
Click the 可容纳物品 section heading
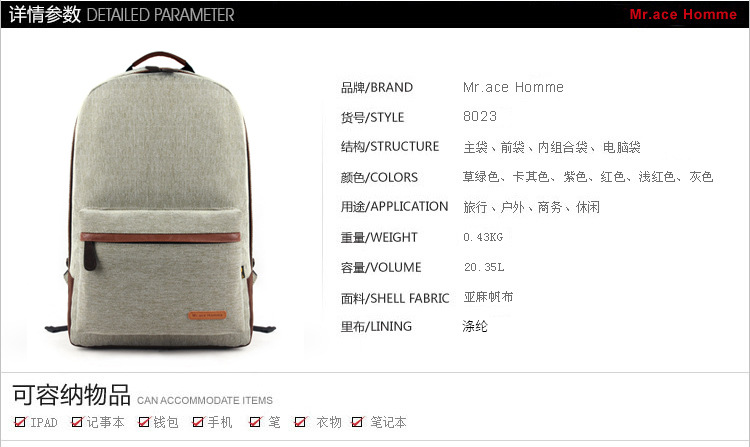[x=71, y=395]
